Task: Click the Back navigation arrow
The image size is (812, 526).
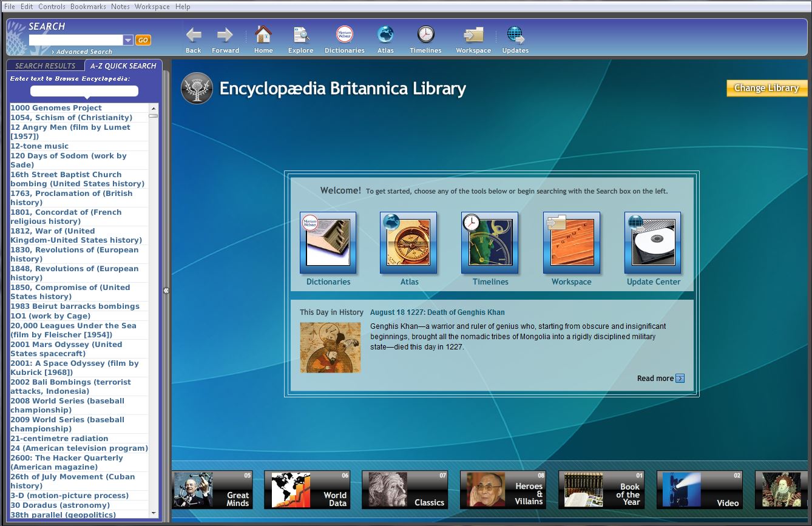Action: pyautogui.click(x=193, y=36)
